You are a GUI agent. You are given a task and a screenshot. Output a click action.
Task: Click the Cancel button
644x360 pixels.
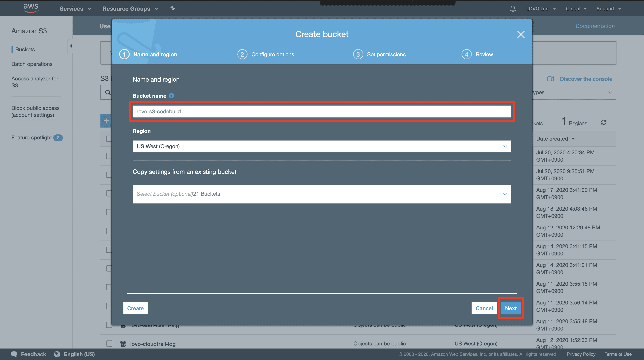(484, 308)
